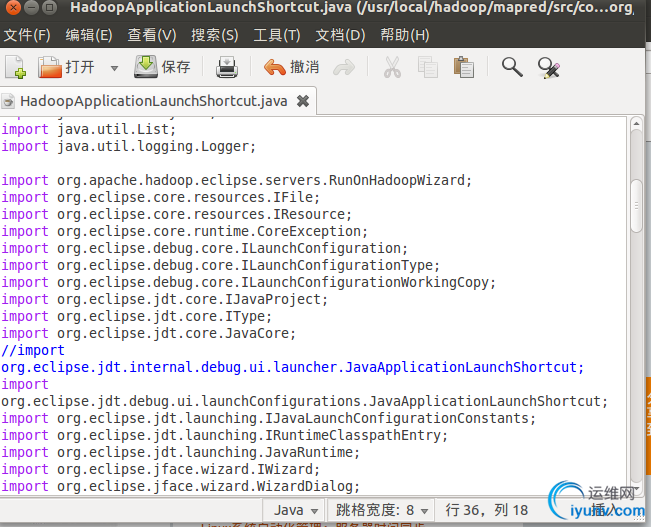Image resolution: width=651 pixels, height=527 pixels.
Task: Open find and replace icon
Action: tap(548, 68)
